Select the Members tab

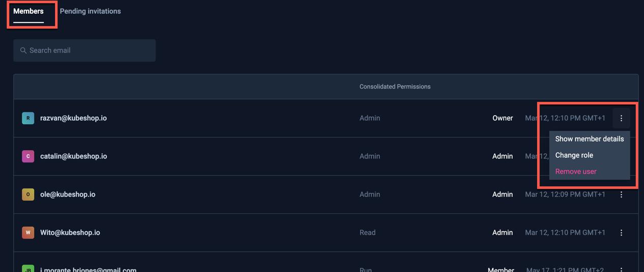click(28, 11)
